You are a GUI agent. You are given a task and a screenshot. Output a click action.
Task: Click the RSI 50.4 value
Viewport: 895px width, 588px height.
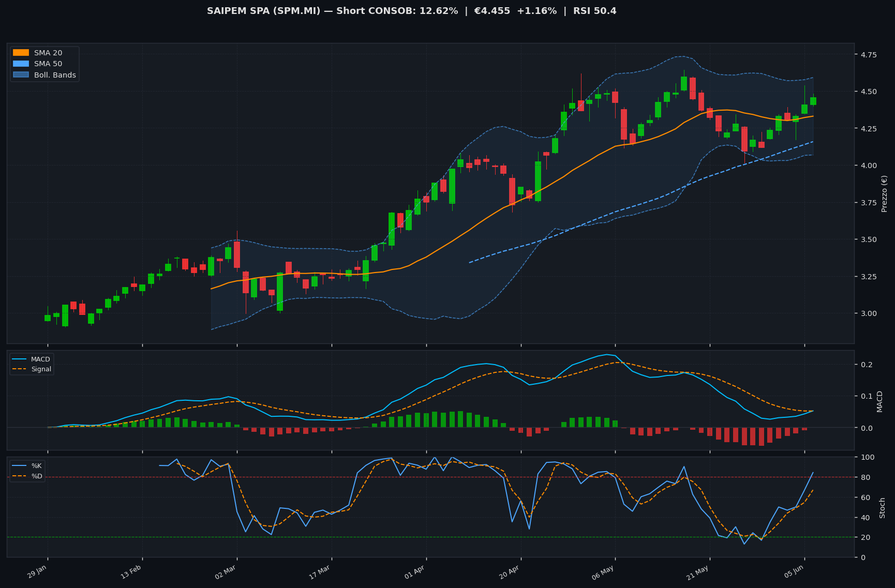(594, 11)
